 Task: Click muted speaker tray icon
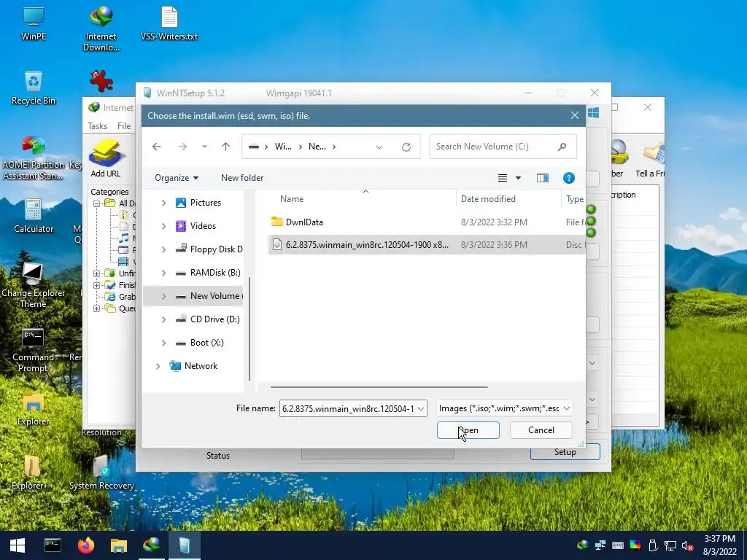687,545
